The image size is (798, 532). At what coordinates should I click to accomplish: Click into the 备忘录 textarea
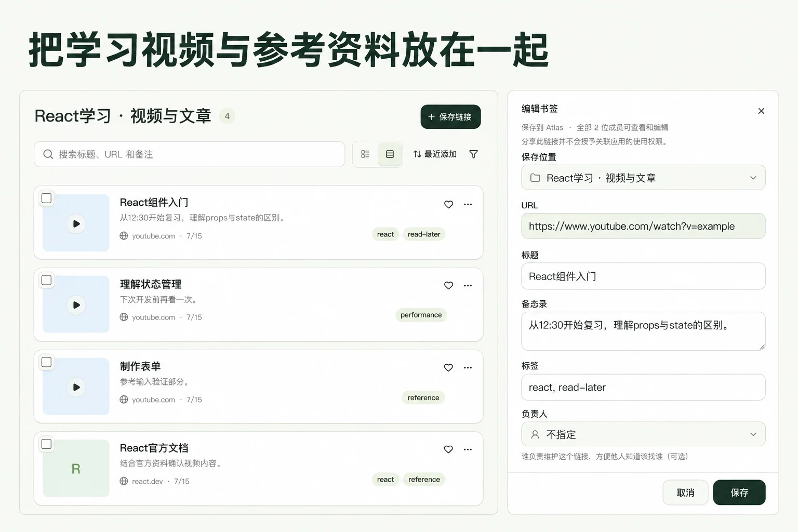[643, 331]
